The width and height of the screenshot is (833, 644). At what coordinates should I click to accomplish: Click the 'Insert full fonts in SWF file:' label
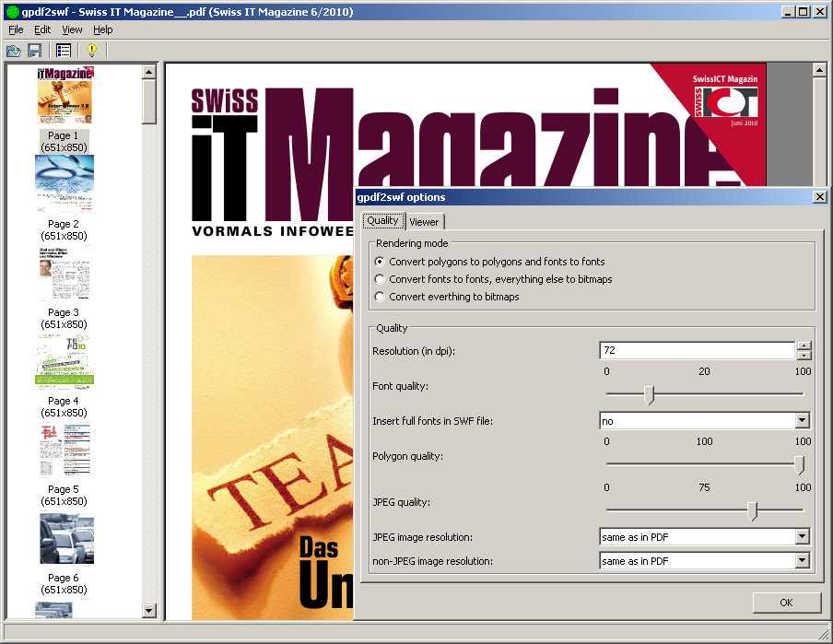click(x=433, y=421)
